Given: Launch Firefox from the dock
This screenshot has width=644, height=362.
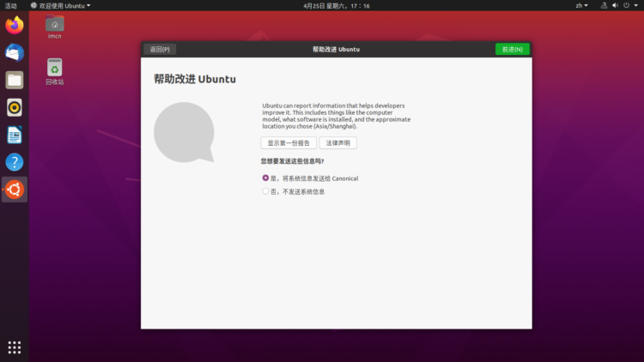Looking at the screenshot, I should [14, 25].
